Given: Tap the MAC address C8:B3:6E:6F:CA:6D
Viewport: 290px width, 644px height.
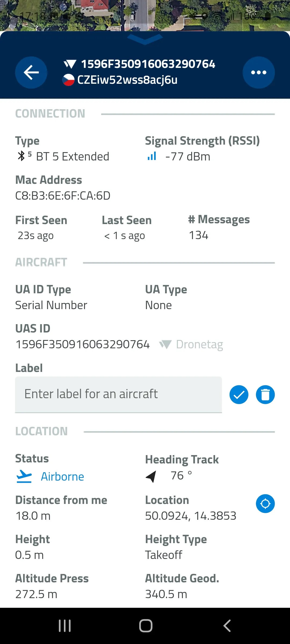Looking at the screenshot, I should (63, 196).
